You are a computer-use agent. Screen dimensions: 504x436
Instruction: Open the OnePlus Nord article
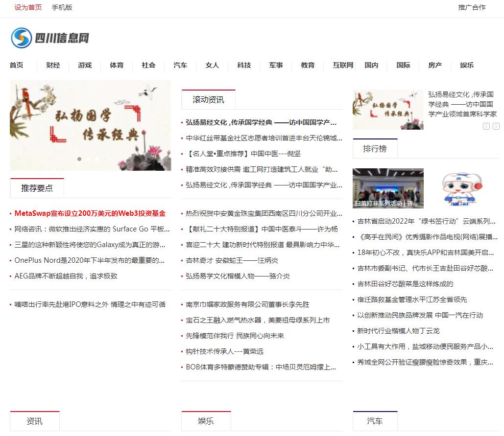pos(90,260)
